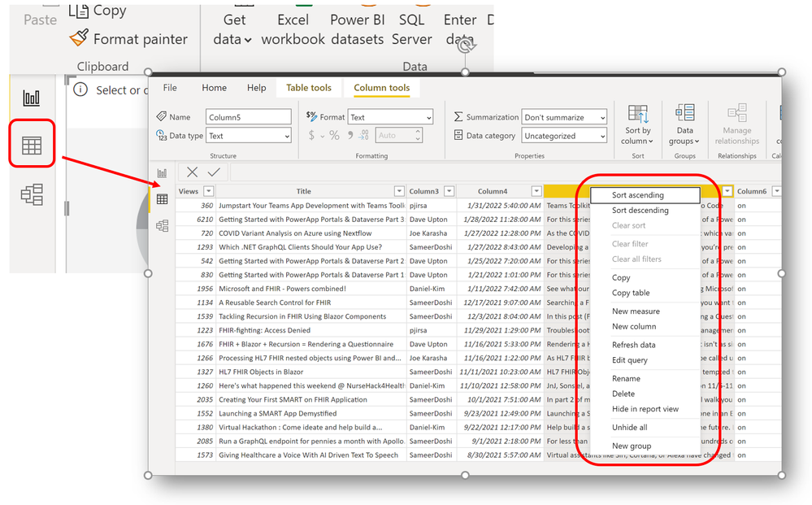Open the Help tab
Image resolution: width=812 pixels, height=505 pixels.
click(x=256, y=88)
